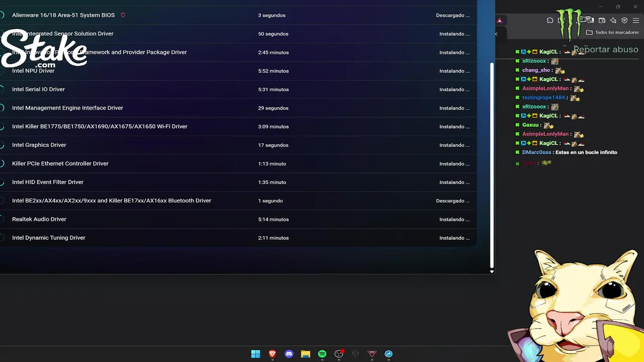Open Spotify from the taskbar

coord(322,354)
